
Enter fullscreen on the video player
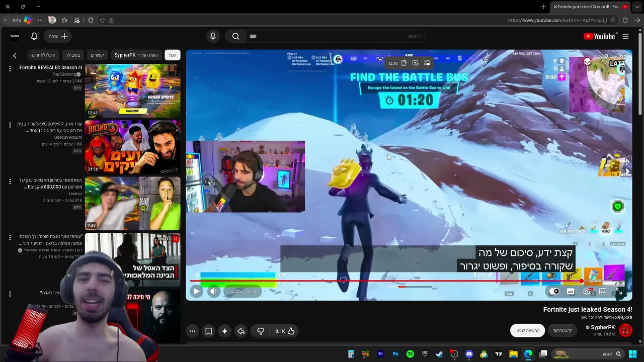click(619, 291)
